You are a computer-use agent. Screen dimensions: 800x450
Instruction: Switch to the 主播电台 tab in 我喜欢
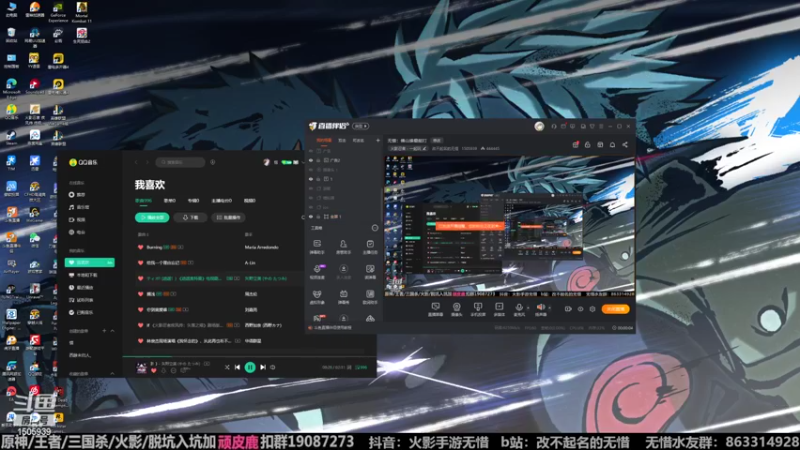[x=221, y=201]
